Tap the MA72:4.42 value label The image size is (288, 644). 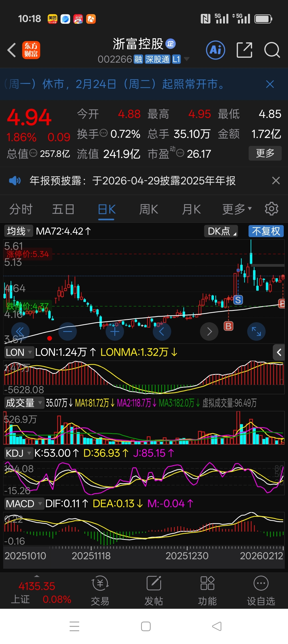click(x=63, y=231)
